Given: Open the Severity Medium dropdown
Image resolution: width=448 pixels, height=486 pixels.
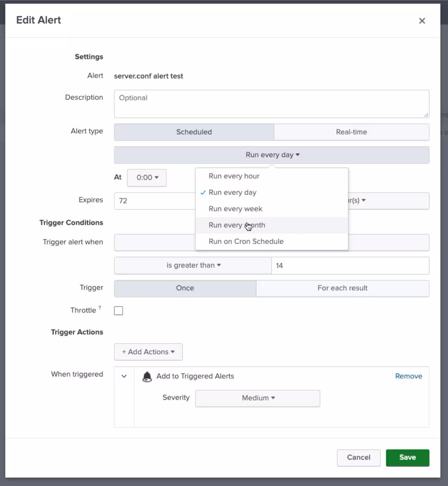Looking at the screenshot, I should pyautogui.click(x=258, y=398).
